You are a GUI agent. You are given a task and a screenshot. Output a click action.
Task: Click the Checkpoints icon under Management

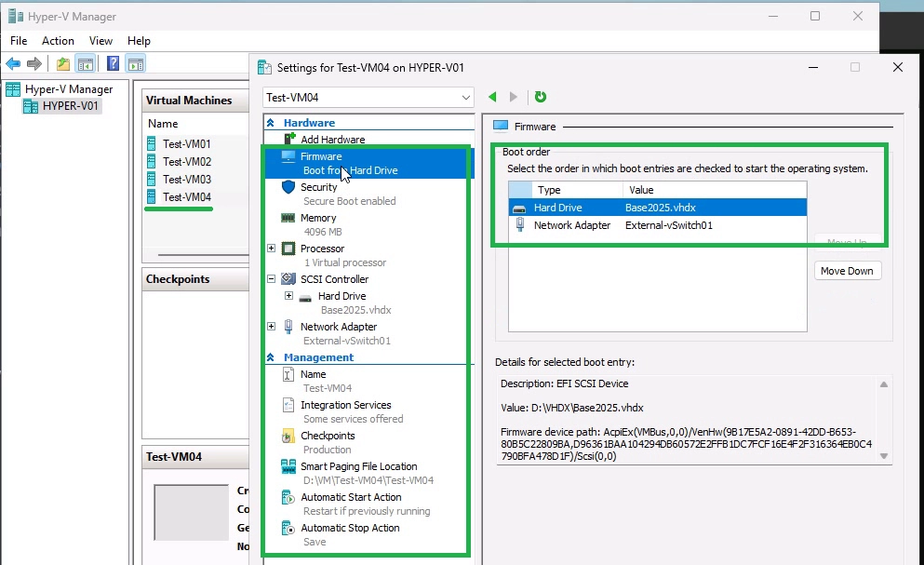pyautogui.click(x=288, y=436)
